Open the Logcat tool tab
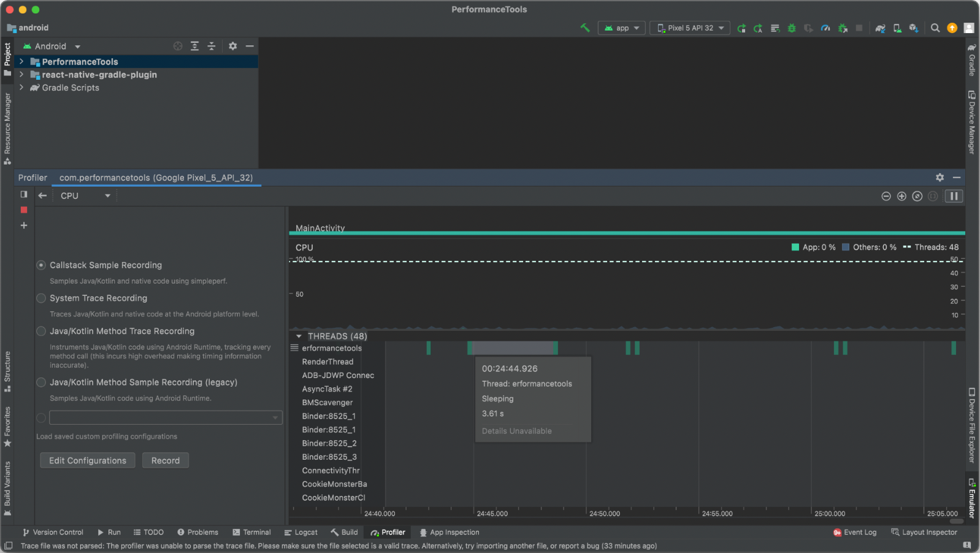 tap(301, 533)
